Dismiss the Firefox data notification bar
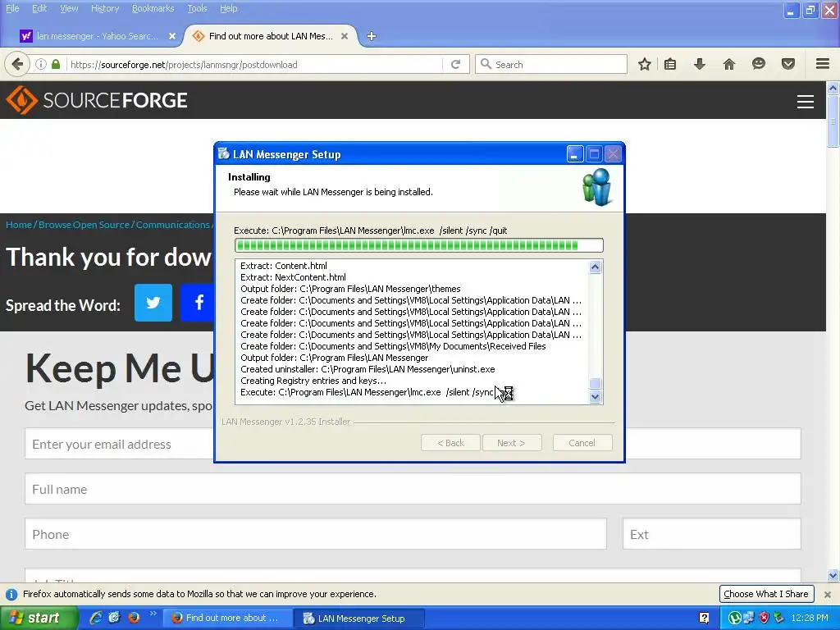Image resolution: width=840 pixels, height=630 pixels. coord(827,594)
